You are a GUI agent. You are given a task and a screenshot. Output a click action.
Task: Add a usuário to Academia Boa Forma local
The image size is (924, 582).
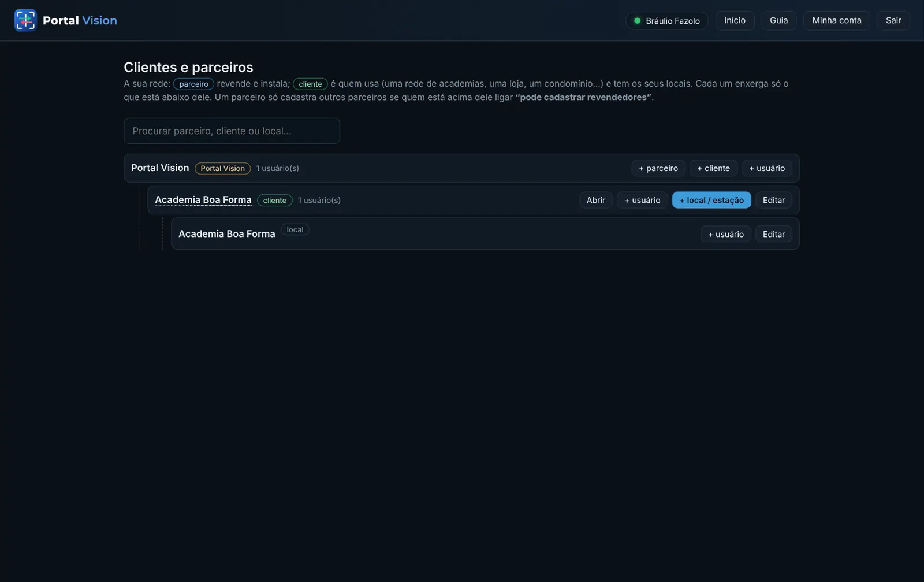[x=726, y=234]
